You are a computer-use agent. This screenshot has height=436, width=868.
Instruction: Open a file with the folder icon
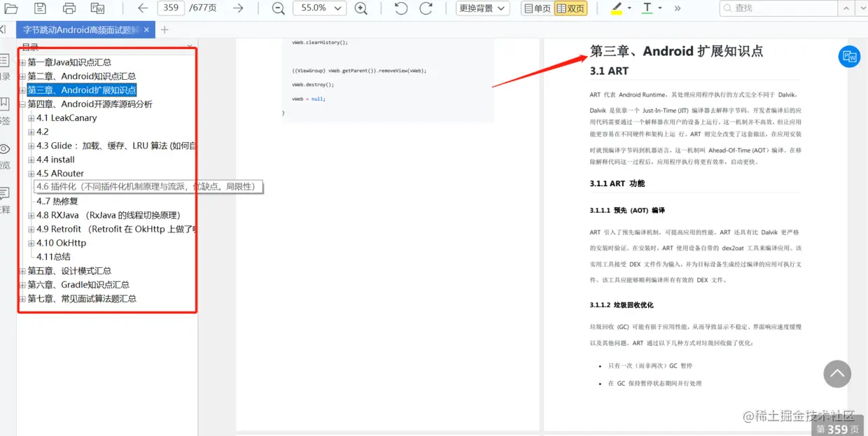tap(10, 8)
